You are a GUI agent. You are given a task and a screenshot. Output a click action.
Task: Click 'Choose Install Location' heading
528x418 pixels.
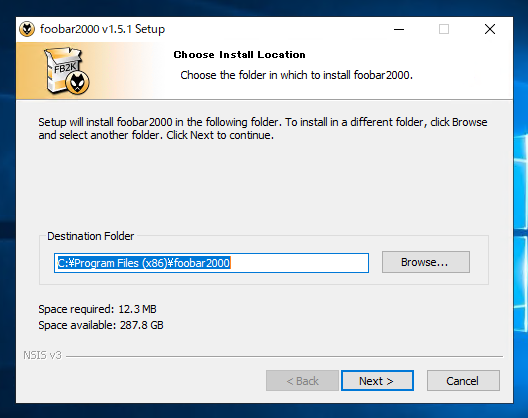pyautogui.click(x=239, y=55)
